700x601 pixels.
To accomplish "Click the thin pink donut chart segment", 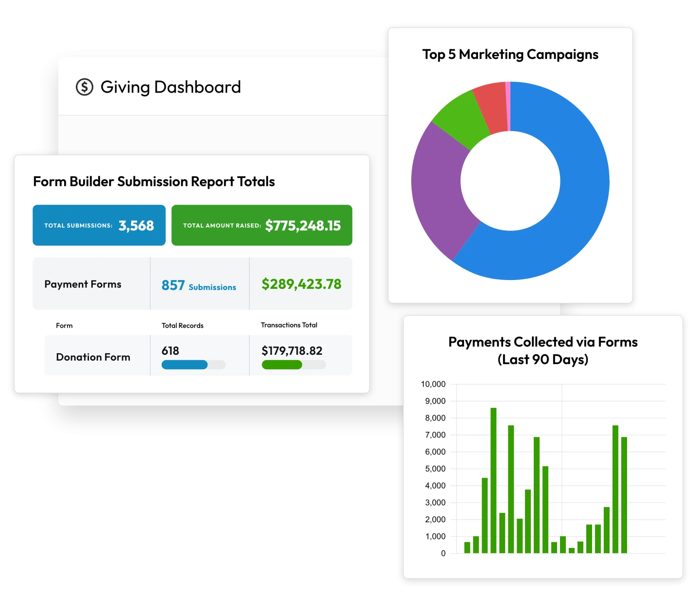I will [x=508, y=106].
